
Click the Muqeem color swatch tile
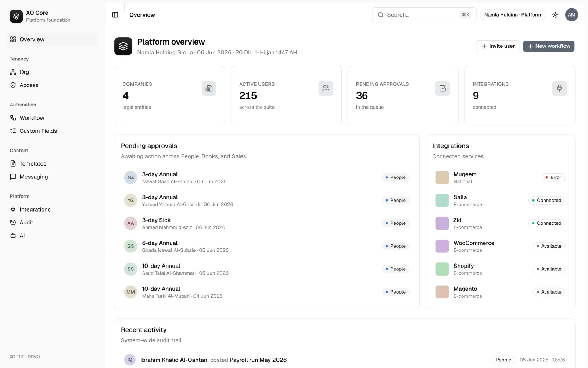coord(442,177)
